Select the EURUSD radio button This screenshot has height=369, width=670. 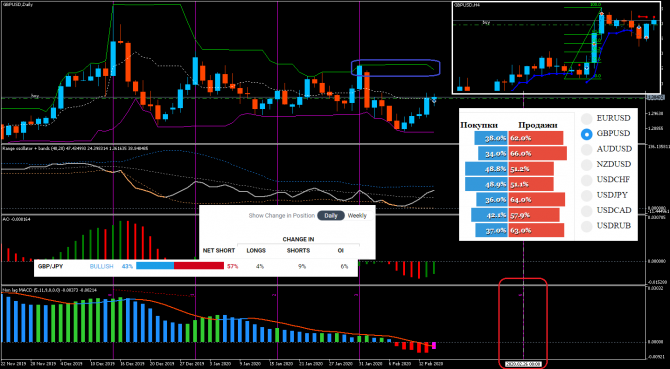coord(587,119)
